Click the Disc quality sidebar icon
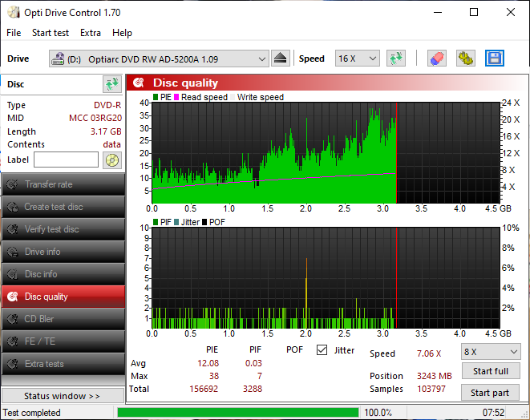 (x=12, y=297)
